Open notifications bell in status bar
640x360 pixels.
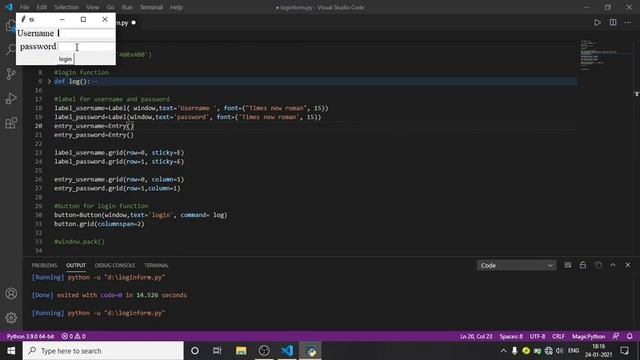630,336
